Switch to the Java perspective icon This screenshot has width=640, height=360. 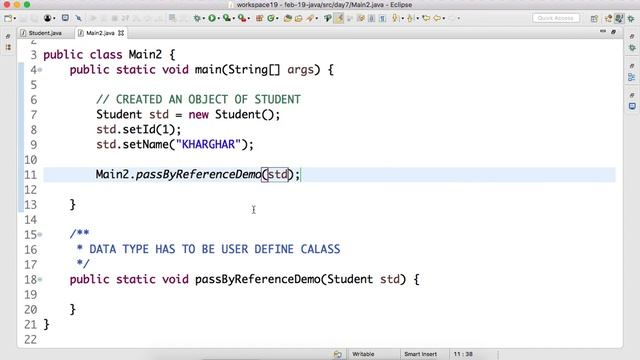pyautogui.click(x=619, y=19)
